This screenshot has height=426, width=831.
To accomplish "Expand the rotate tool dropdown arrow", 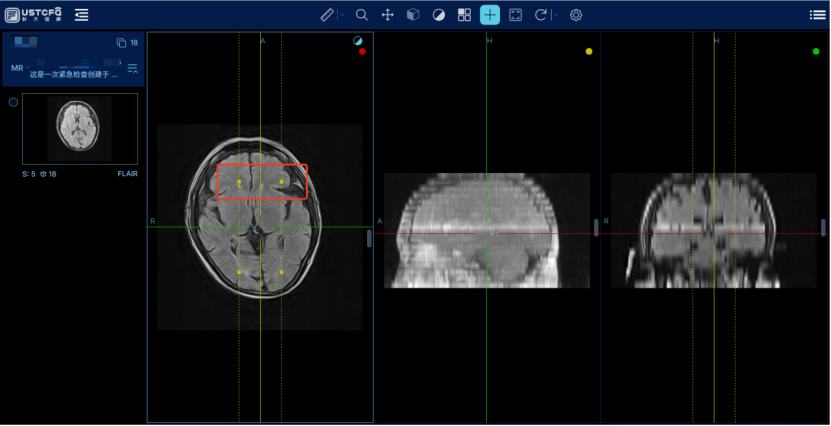I will click(555, 15).
